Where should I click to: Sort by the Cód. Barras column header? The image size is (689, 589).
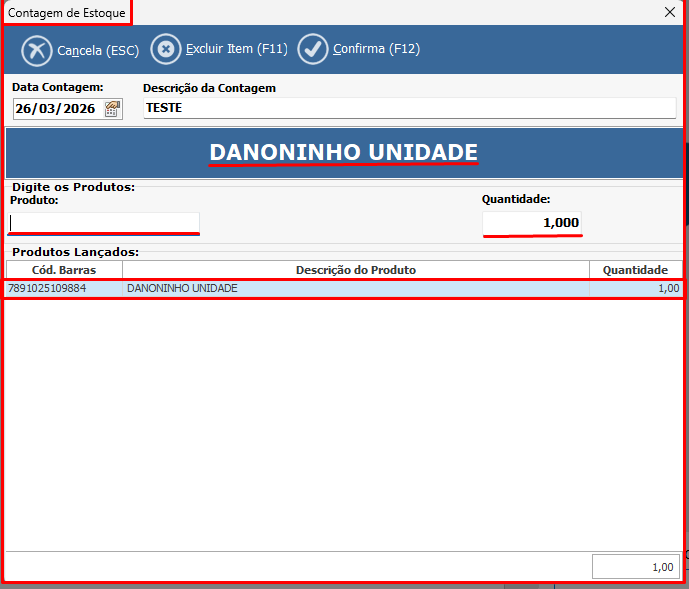[x=64, y=270]
